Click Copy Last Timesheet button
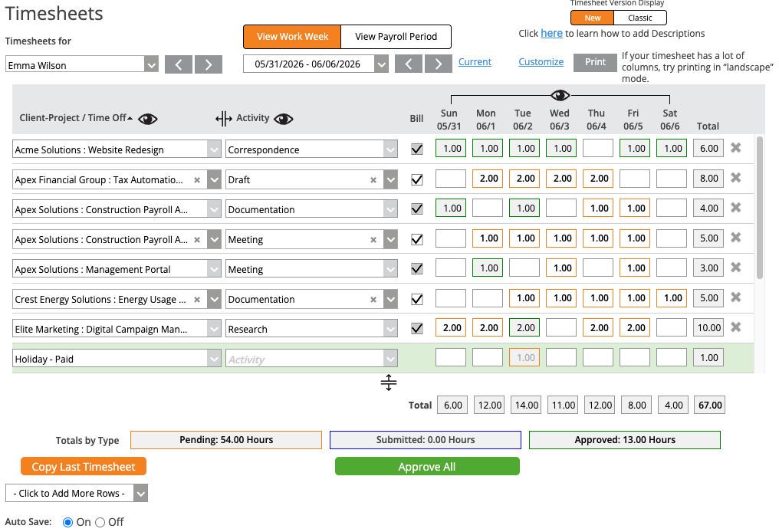Screen dimensions: 779x532 pyautogui.click(x=84, y=466)
